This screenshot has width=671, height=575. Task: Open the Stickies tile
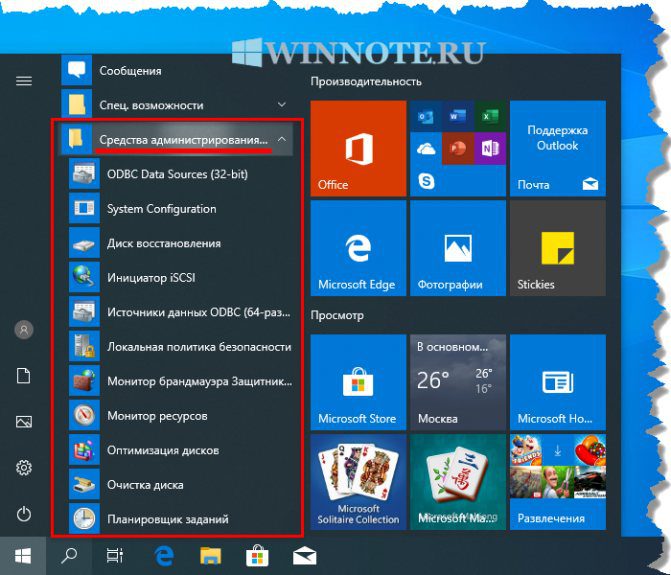click(x=558, y=248)
